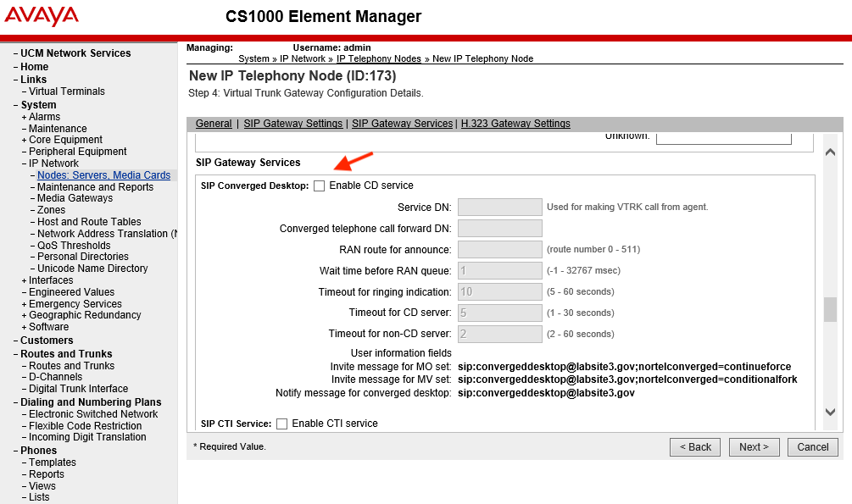Click the scroll down arrow of the form
This screenshot has width=852, height=504.
(830, 413)
